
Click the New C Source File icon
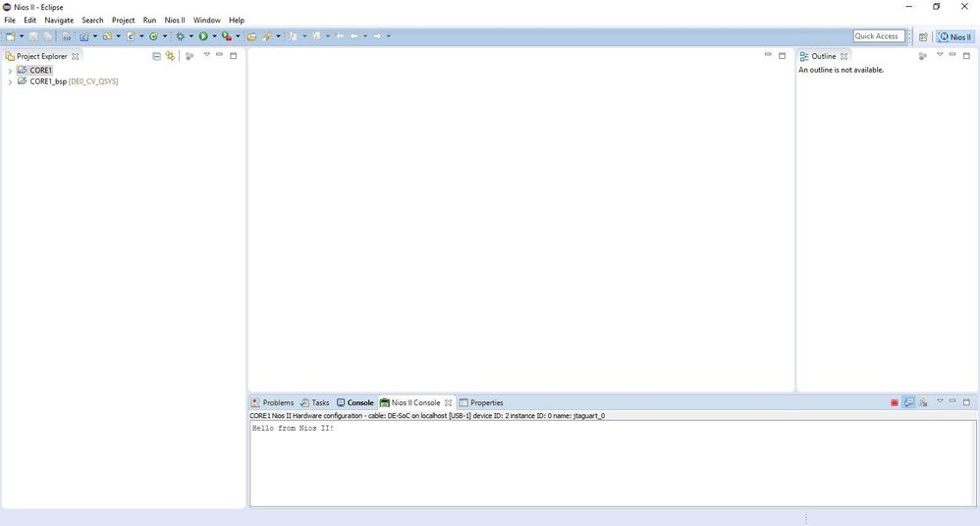131,36
